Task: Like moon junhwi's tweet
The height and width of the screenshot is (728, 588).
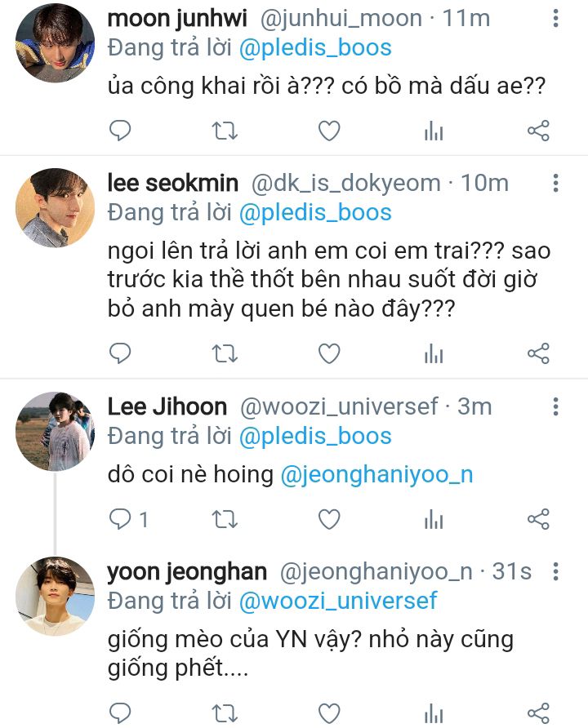Action: point(328,131)
